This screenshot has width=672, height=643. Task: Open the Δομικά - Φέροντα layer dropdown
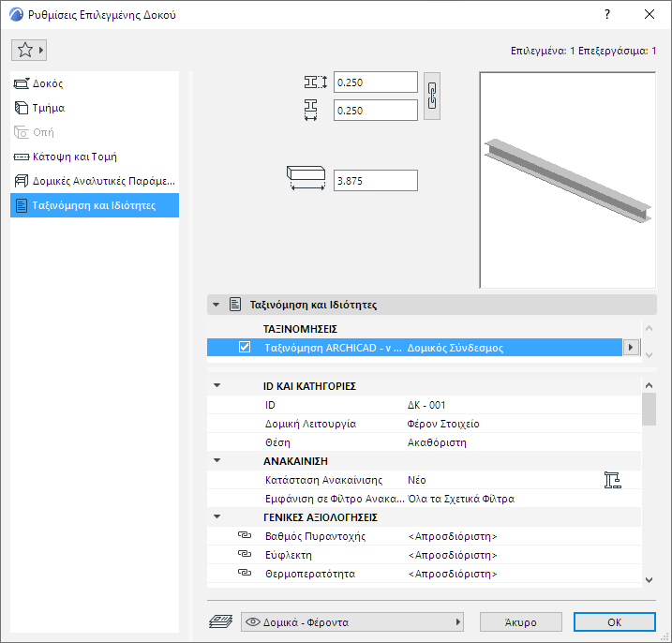[352, 622]
